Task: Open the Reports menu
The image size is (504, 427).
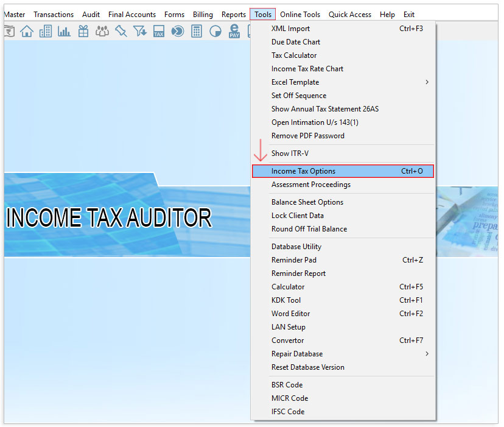Action: [x=234, y=15]
